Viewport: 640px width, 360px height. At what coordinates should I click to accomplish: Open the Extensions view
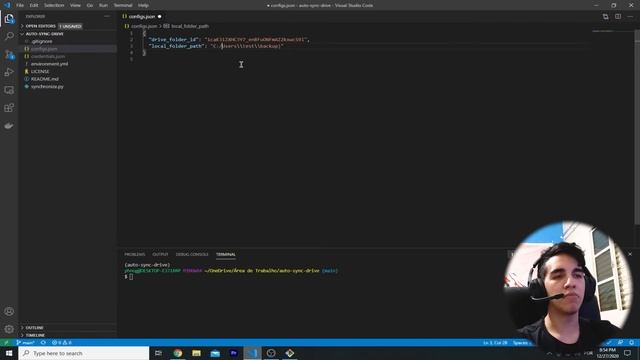tap(9, 108)
